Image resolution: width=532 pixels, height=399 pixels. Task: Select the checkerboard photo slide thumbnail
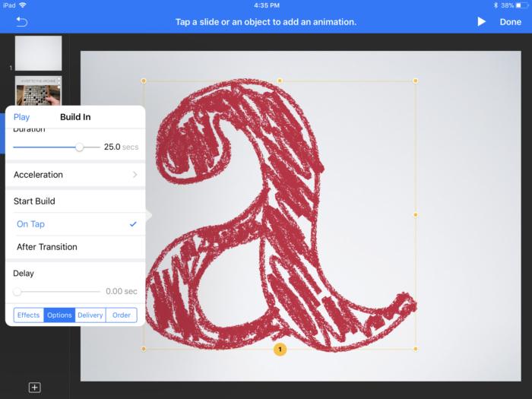click(38, 90)
